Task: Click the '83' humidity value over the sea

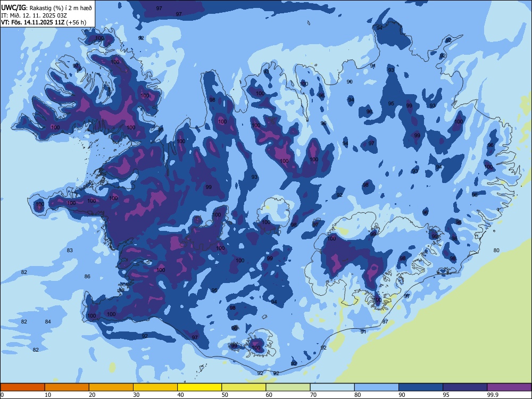Action: (x=70, y=251)
